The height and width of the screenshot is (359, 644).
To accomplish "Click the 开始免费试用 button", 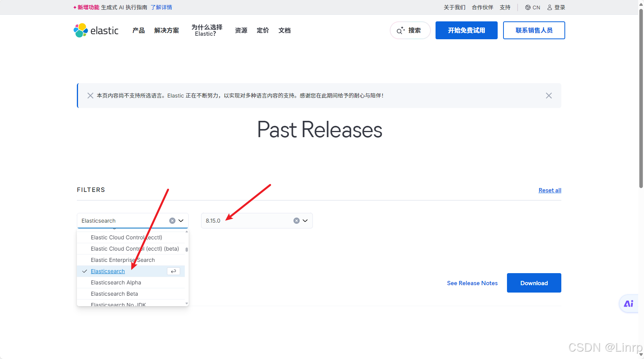I will (x=467, y=30).
